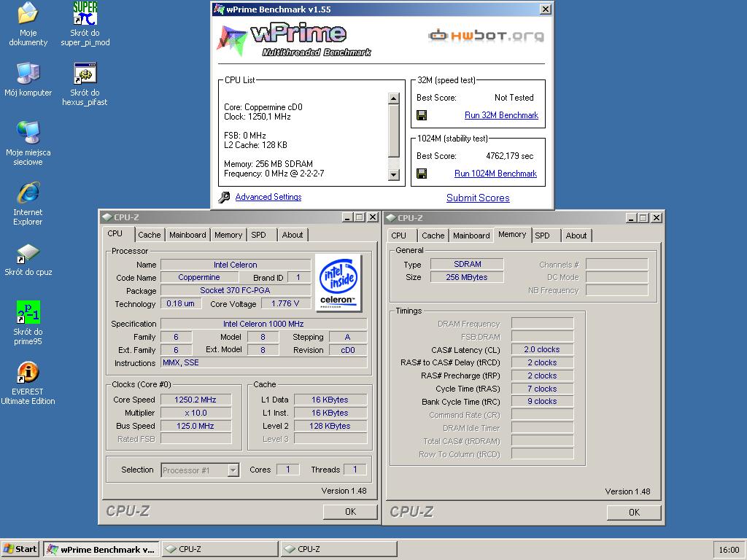Open Moje dokumenty desktop icon
This screenshot has width=747, height=560.
28,25
